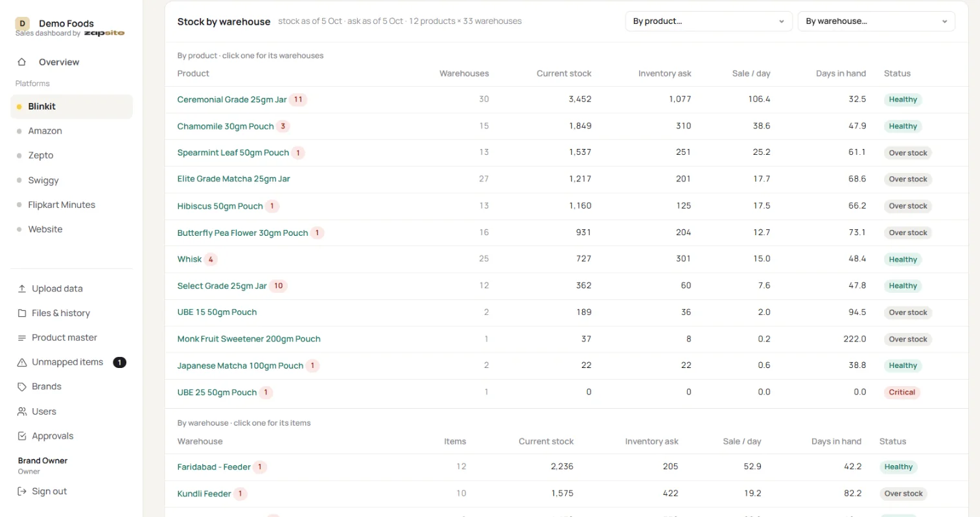
Task: Click the Approvals checkmark icon
Action: tap(22, 436)
